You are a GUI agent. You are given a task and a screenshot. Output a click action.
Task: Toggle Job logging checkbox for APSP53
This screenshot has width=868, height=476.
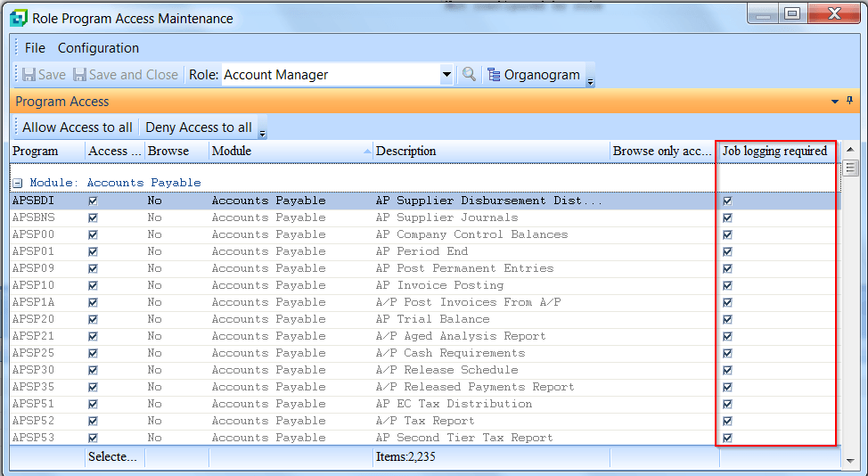[727, 438]
